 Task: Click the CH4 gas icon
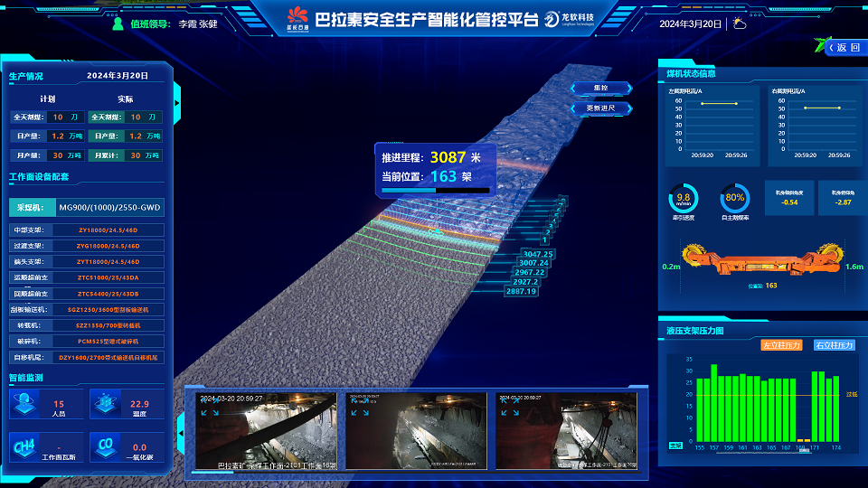pos(24,446)
